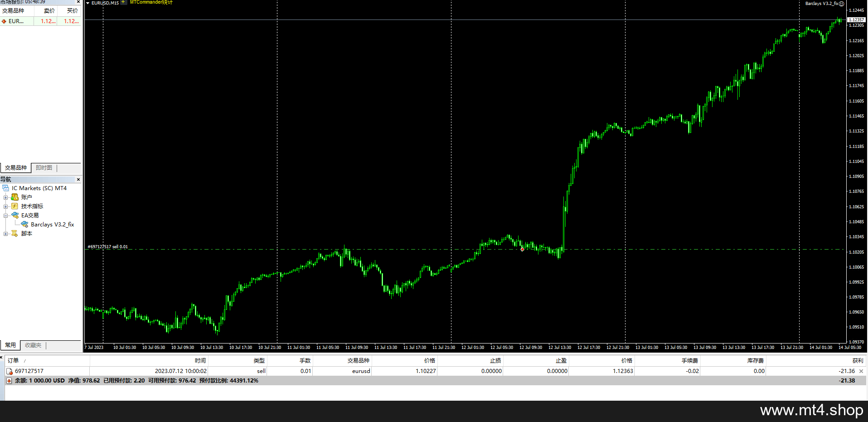This screenshot has height=422, width=868.
Task: Switch to the 收藏夹 favorites tab
Action: (33, 345)
